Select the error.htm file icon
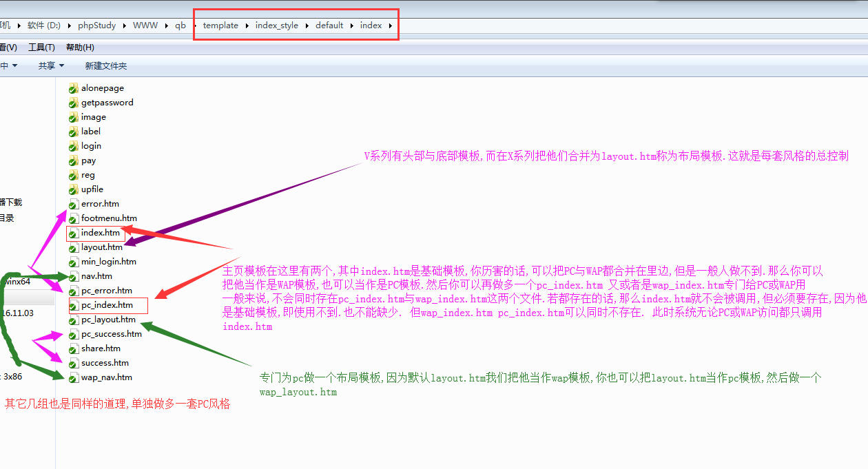This screenshot has width=868, height=469. tap(73, 203)
